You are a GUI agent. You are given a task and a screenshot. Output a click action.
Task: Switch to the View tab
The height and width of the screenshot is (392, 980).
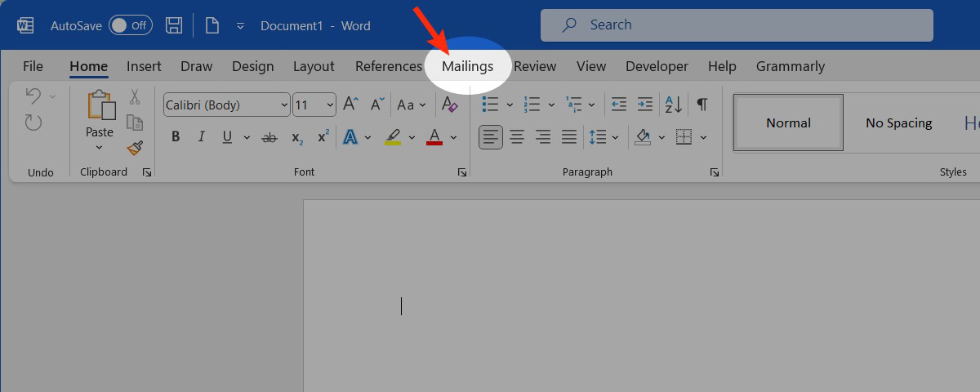[591, 66]
